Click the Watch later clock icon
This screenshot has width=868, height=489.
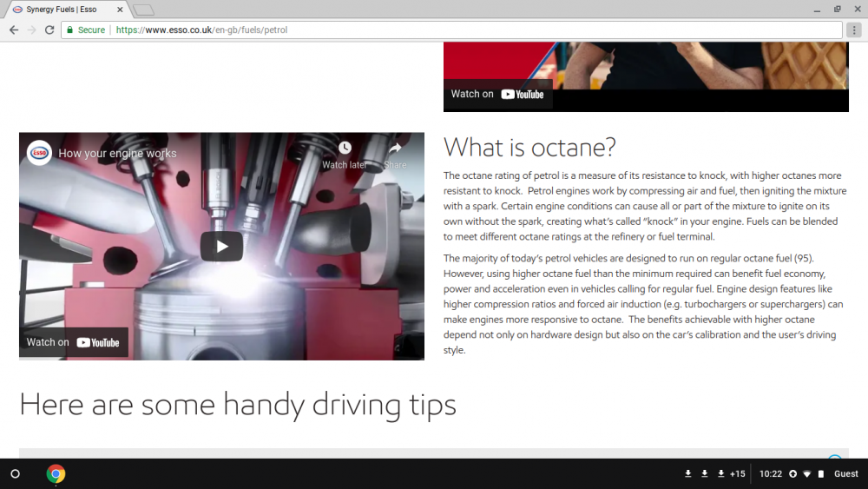[345, 148]
